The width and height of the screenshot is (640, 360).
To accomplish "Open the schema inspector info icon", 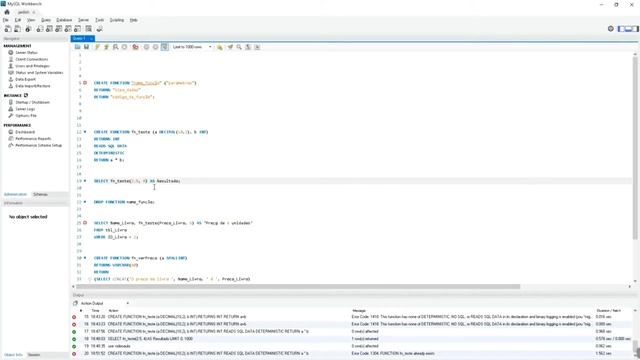I will point(28,29).
